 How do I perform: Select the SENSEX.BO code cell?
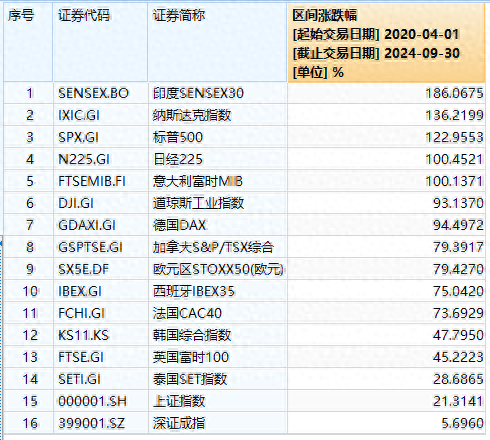(100, 93)
